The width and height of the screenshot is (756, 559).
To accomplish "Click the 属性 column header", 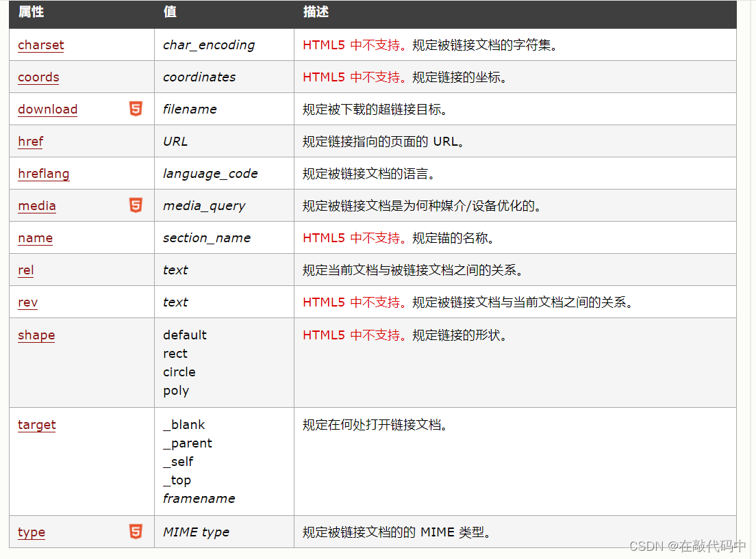I will point(32,12).
